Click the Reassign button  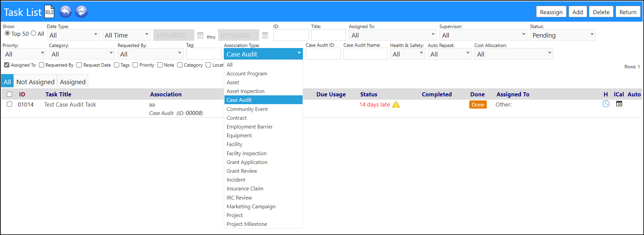551,12
